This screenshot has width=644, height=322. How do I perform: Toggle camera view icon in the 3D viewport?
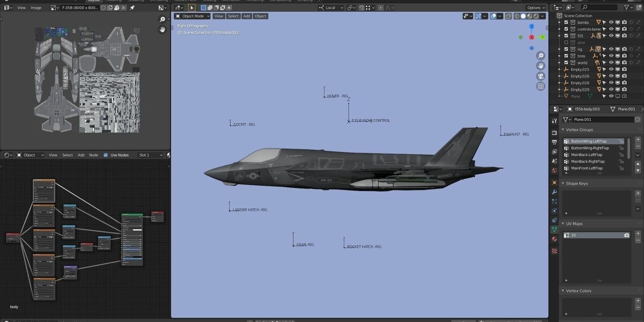[x=540, y=76]
